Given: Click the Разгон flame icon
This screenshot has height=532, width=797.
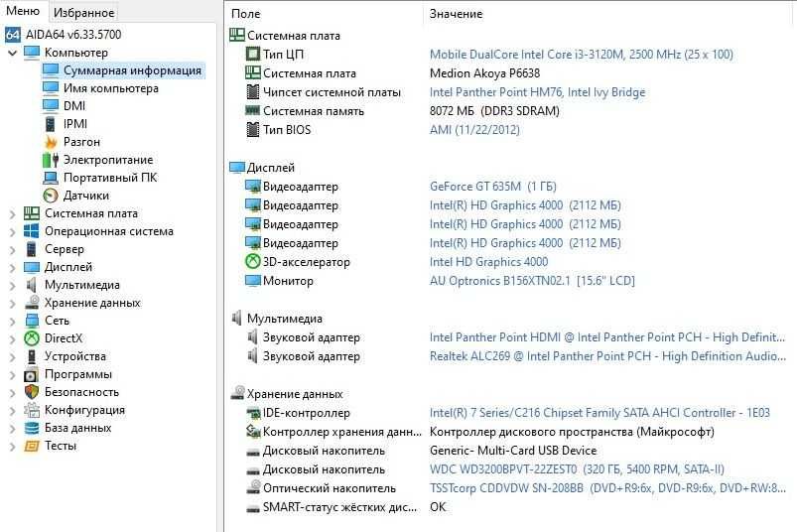Looking at the screenshot, I should point(51,142).
